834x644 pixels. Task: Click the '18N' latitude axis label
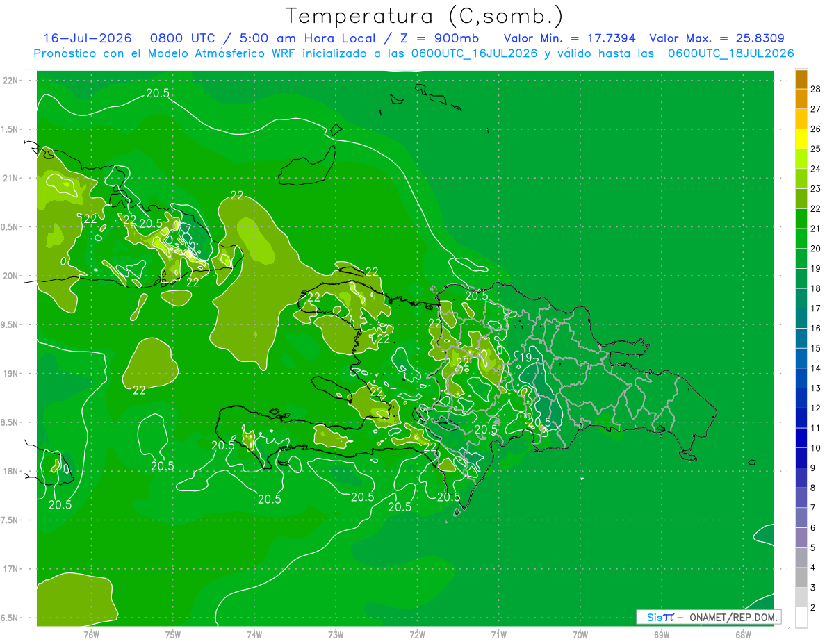click(11, 471)
